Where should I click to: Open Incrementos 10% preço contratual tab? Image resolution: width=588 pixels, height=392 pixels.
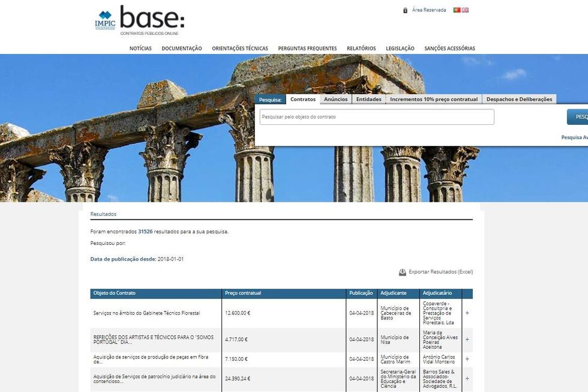[x=434, y=99]
